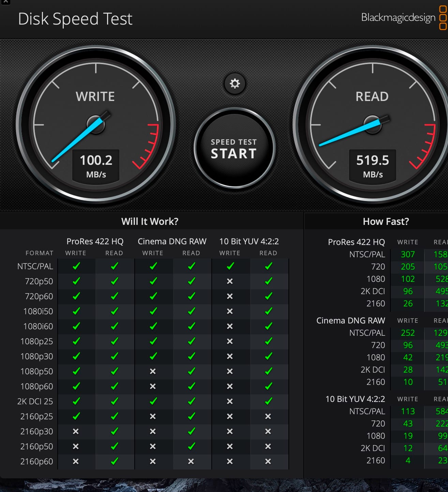Click the 19 10 Bit YUV 1080 write value
This screenshot has width=448, height=492.
(408, 436)
